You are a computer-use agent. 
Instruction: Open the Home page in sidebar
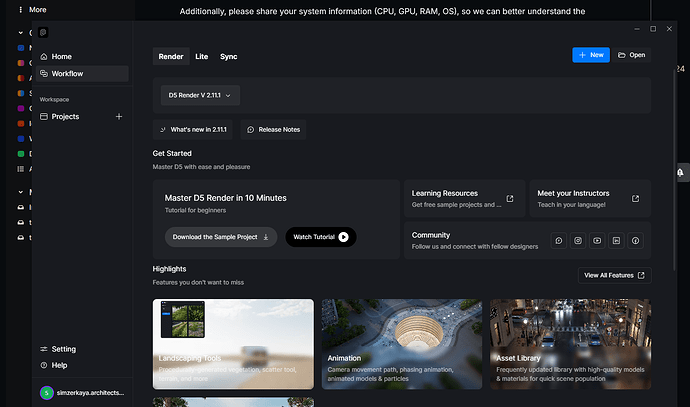coord(61,57)
